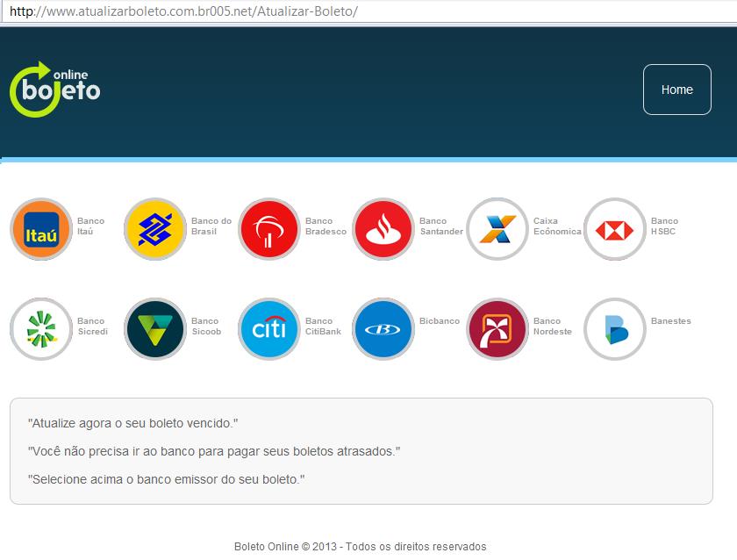Click the Boleto Online site logo
This screenshot has width=737, height=560.
(55, 90)
